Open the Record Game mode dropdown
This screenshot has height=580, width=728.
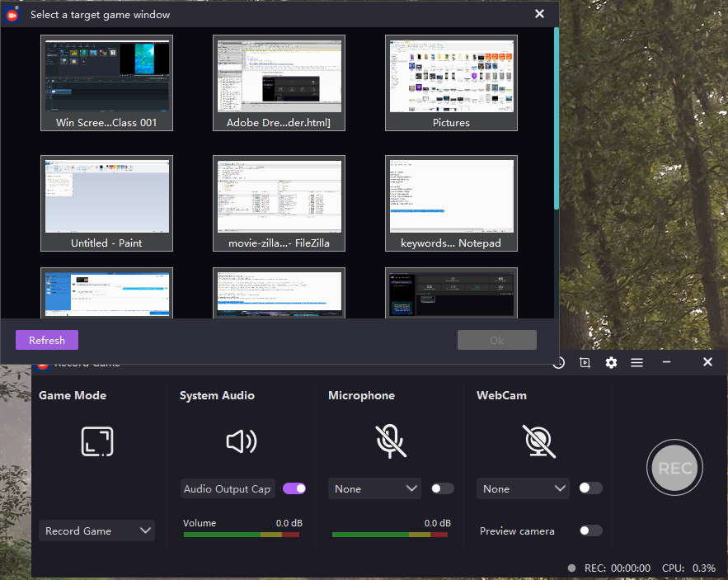tap(96, 530)
